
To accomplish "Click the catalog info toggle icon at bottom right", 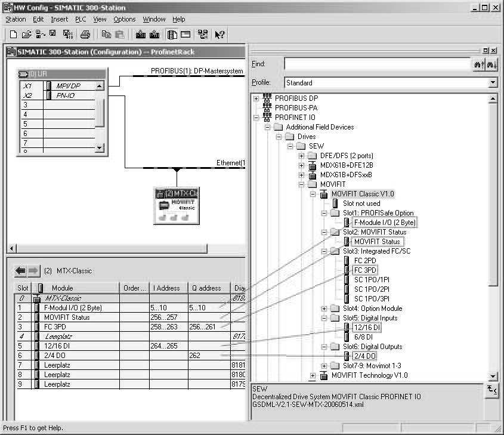I will tap(492, 390).
